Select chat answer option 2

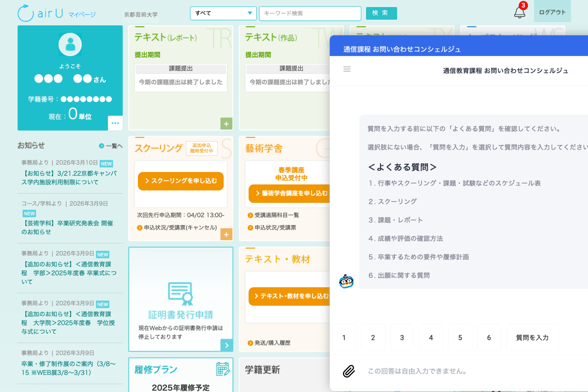coord(373,337)
